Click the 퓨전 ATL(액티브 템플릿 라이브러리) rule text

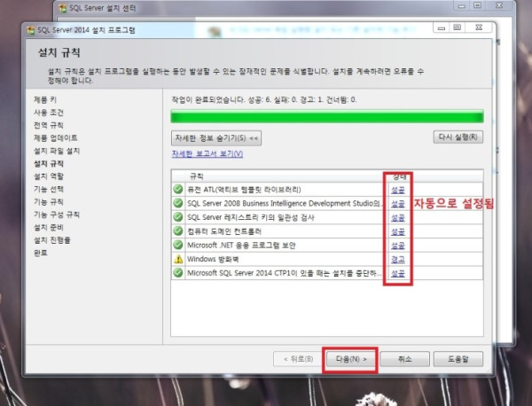tap(244, 190)
